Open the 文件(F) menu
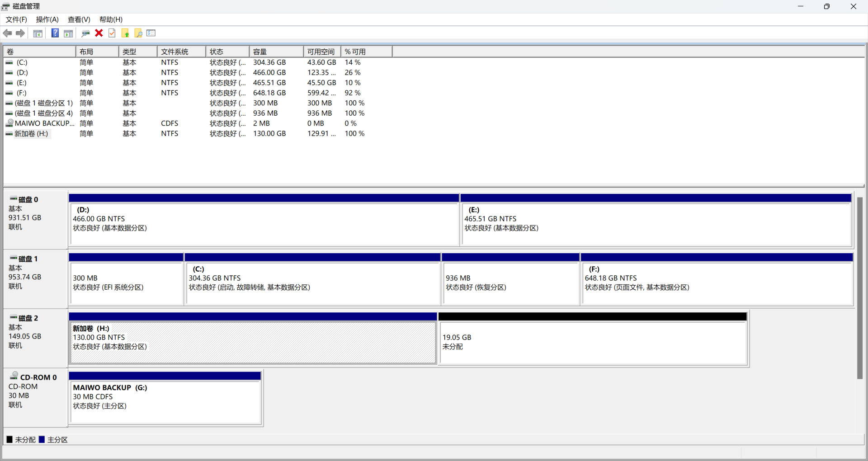This screenshot has height=461, width=868. (x=16, y=19)
